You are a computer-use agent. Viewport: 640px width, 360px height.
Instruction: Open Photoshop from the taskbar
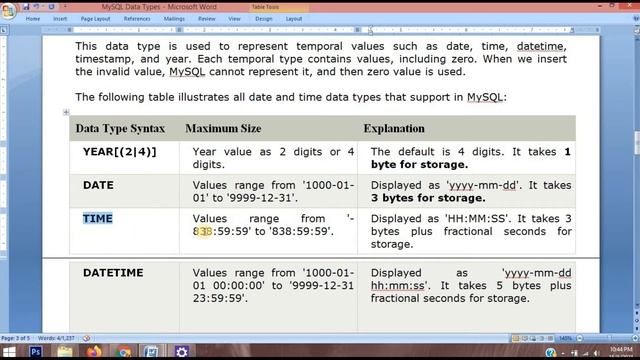[36, 351]
